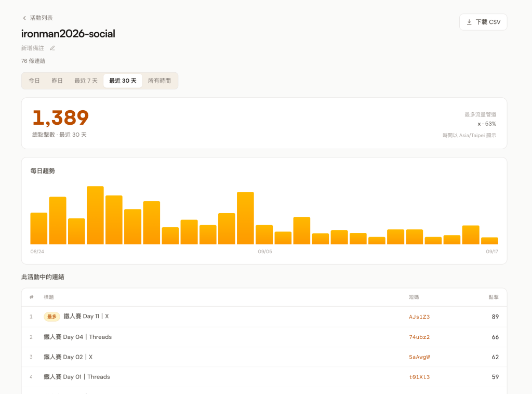
Task: Open the 鐵人賽 Day 11 | X row
Action: [x=264, y=317]
